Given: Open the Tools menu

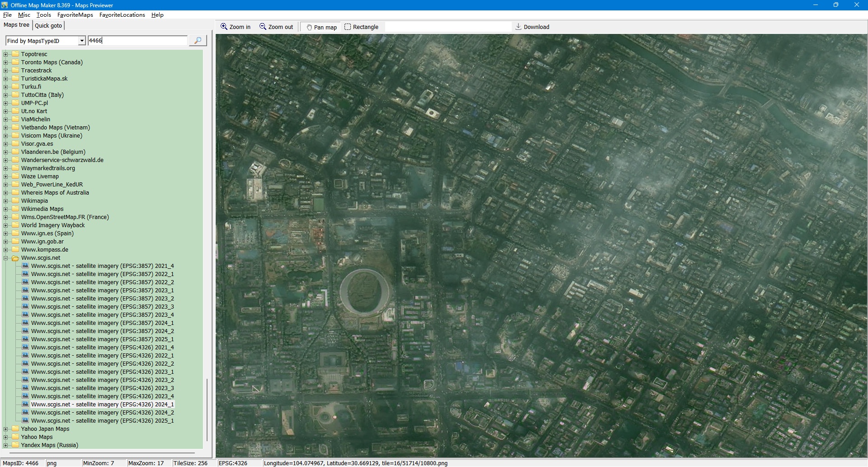Looking at the screenshot, I should point(44,15).
